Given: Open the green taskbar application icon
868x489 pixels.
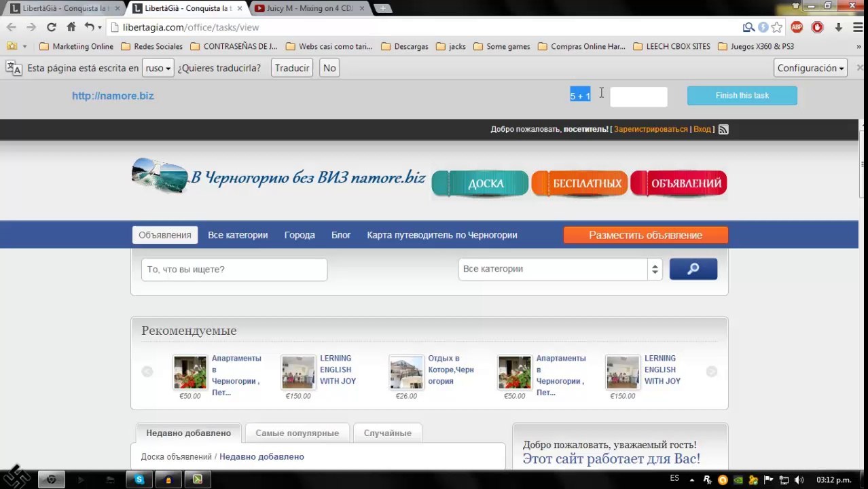Looking at the screenshot, I should tap(198, 479).
